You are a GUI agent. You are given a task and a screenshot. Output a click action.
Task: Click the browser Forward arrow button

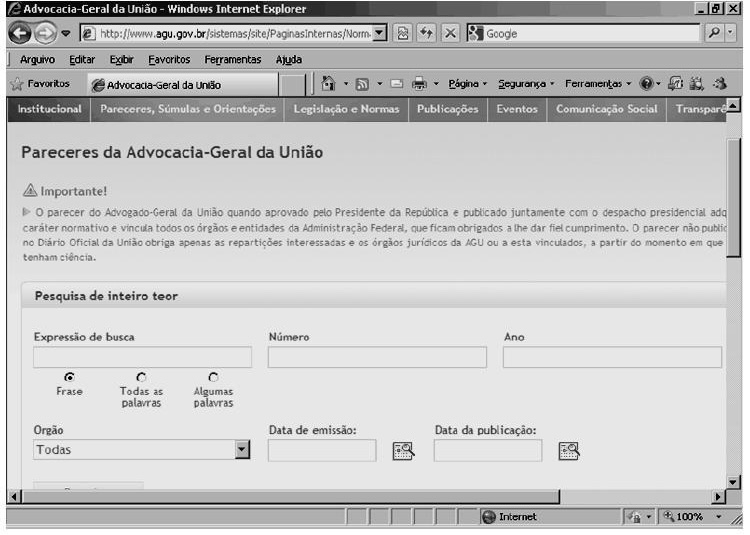(x=46, y=33)
